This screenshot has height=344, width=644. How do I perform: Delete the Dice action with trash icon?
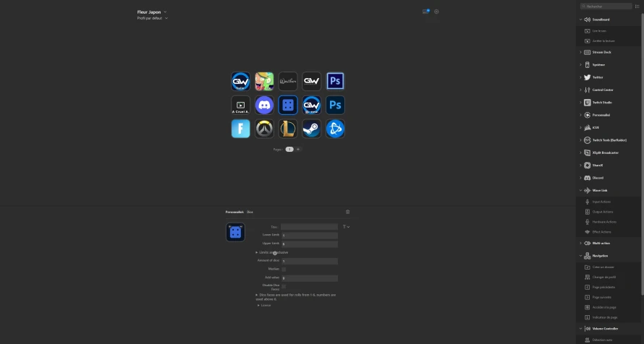(x=348, y=212)
